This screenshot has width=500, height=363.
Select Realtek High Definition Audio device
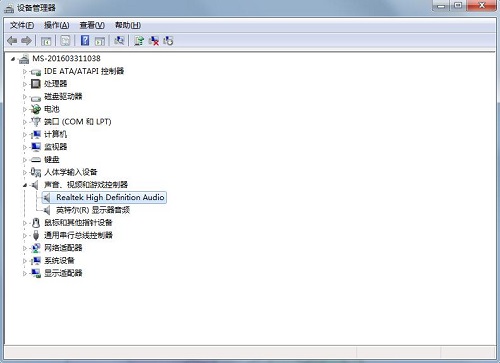110,197
